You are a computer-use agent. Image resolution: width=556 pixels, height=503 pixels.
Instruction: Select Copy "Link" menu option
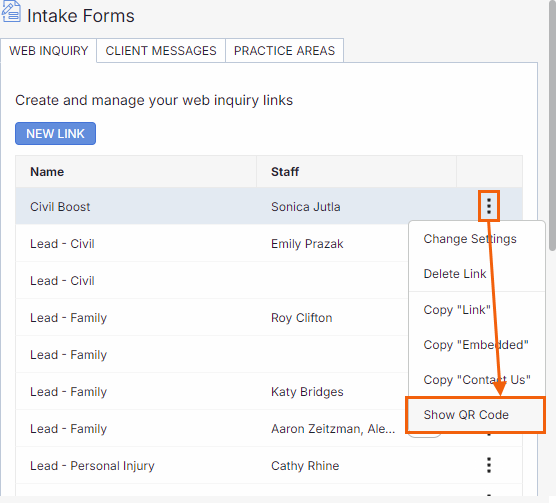pyautogui.click(x=457, y=310)
